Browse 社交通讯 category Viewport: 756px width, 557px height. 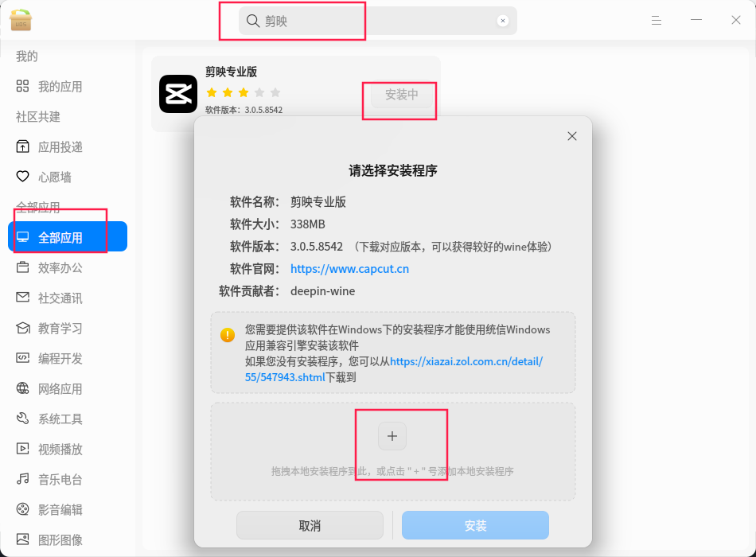coord(68,298)
